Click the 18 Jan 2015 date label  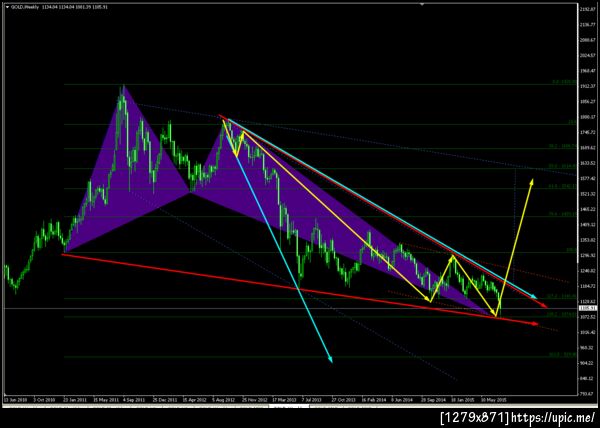click(463, 400)
